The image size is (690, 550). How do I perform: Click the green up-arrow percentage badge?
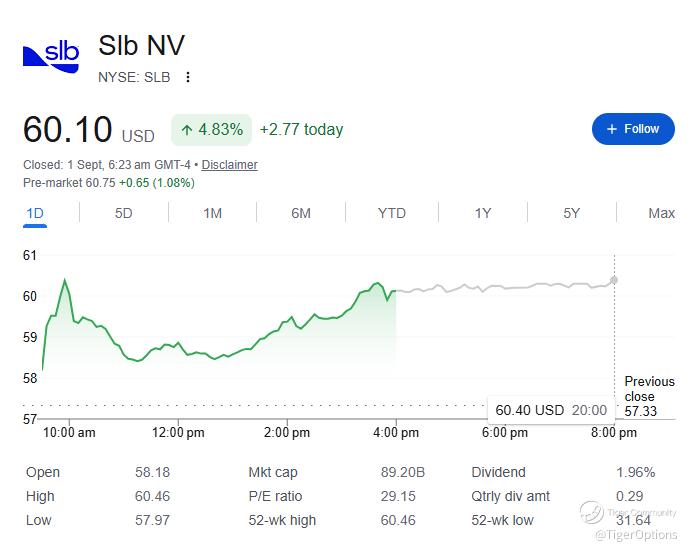click(211, 130)
